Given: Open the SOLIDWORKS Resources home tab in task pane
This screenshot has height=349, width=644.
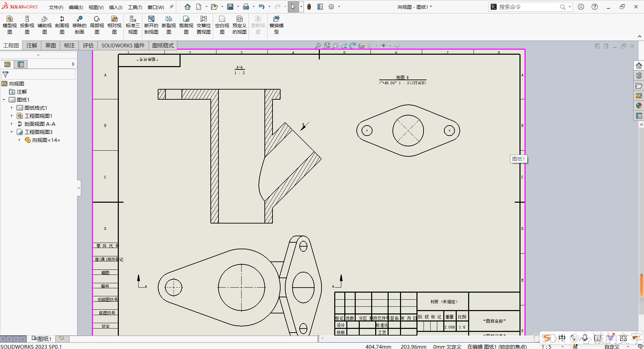Looking at the screenshot, I should [639, 65].
